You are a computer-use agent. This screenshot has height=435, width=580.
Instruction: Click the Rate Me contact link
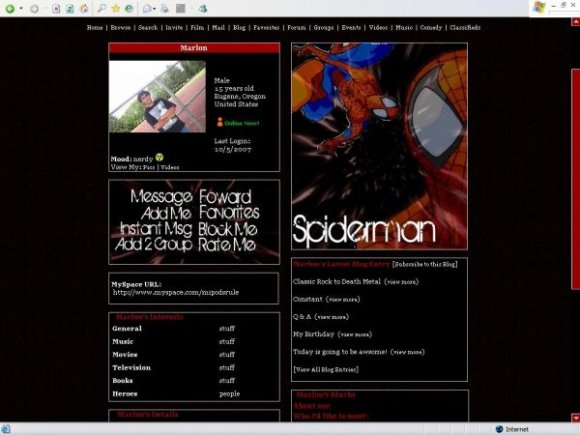click(x=227, y=245)
